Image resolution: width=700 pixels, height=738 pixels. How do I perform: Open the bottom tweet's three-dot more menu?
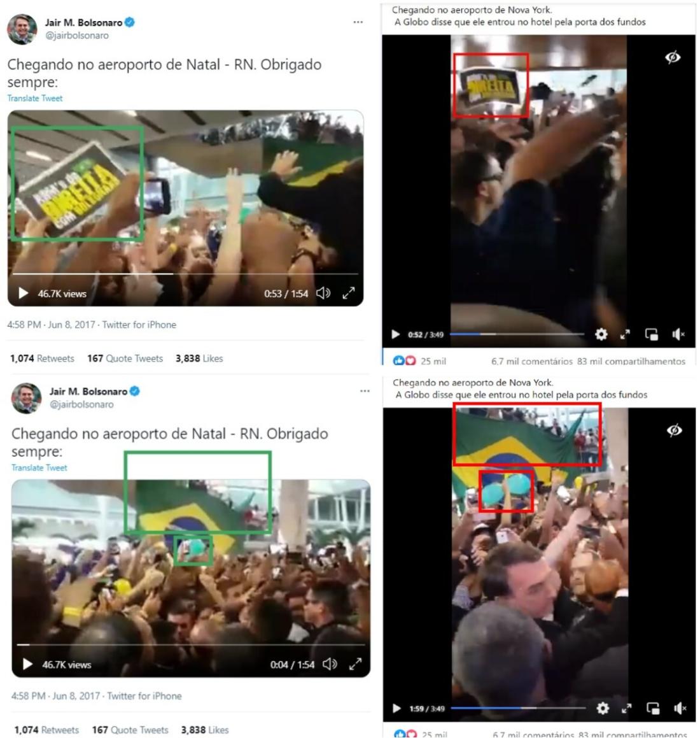click(x=365, y=391)
